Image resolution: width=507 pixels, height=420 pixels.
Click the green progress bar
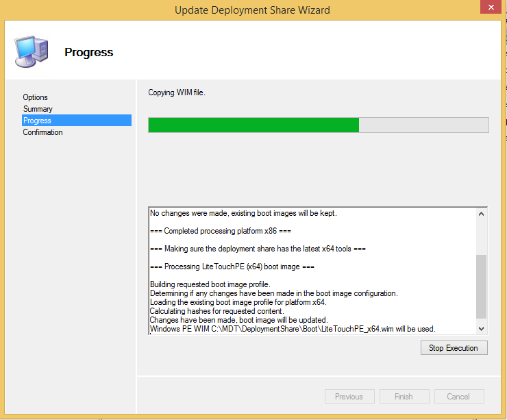point(319,125)
